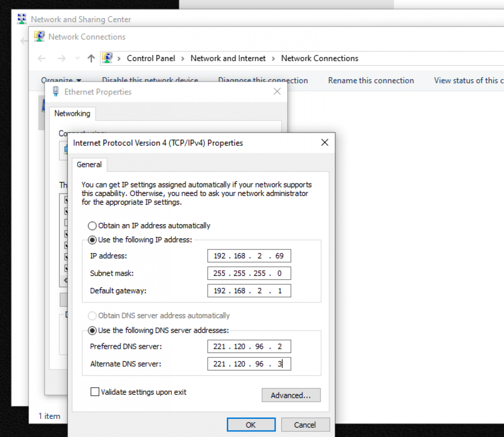
Task: Close the TCP/IPv4 Properties dialog
Action: coord(325,143)
